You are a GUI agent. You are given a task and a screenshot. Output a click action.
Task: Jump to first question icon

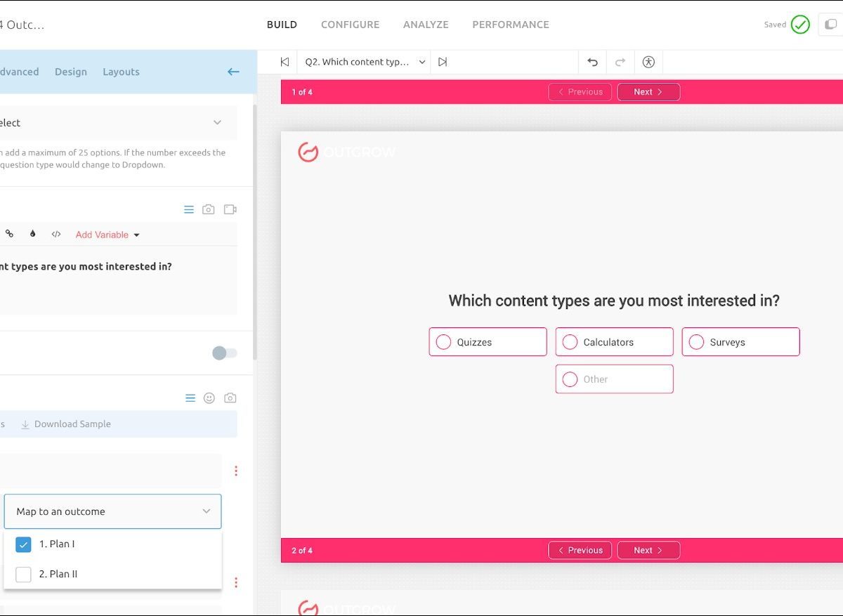[x=285, y=62]
